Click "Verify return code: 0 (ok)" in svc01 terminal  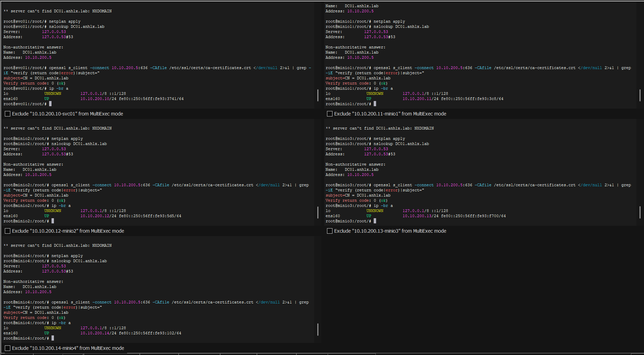pyautogui.click(x=34, y=84)
